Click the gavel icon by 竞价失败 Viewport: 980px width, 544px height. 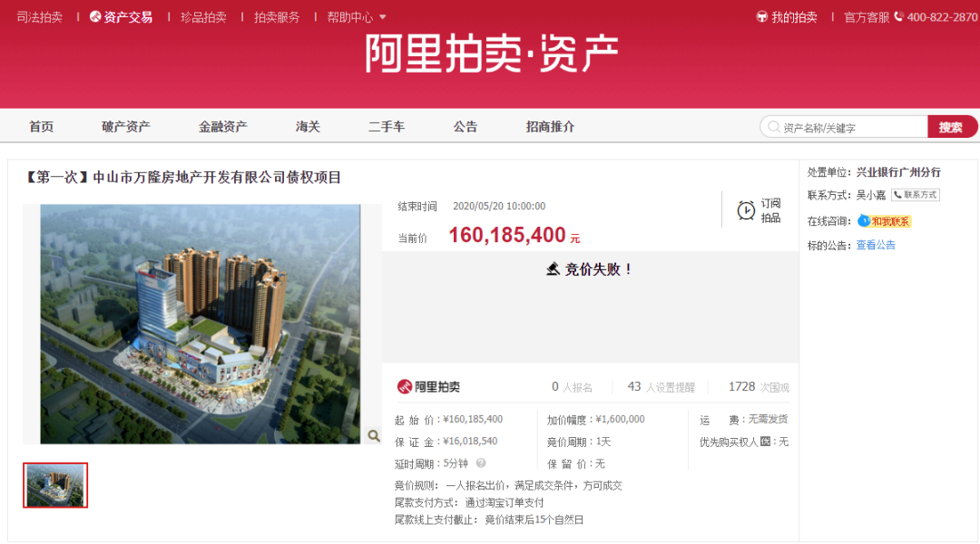pyautogui.click(x=553, y=269)
